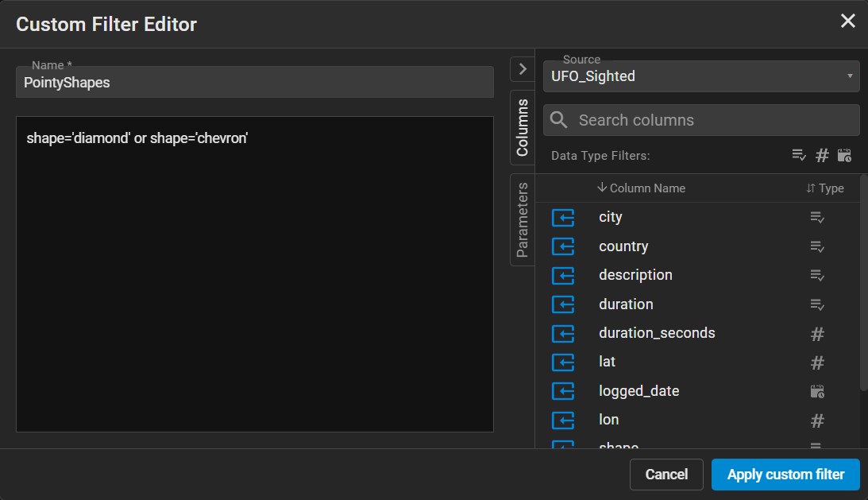The height and width of the screenshot is (500, 868).
Task: Click the insert icon for logged_date
Action: (562, 391)
